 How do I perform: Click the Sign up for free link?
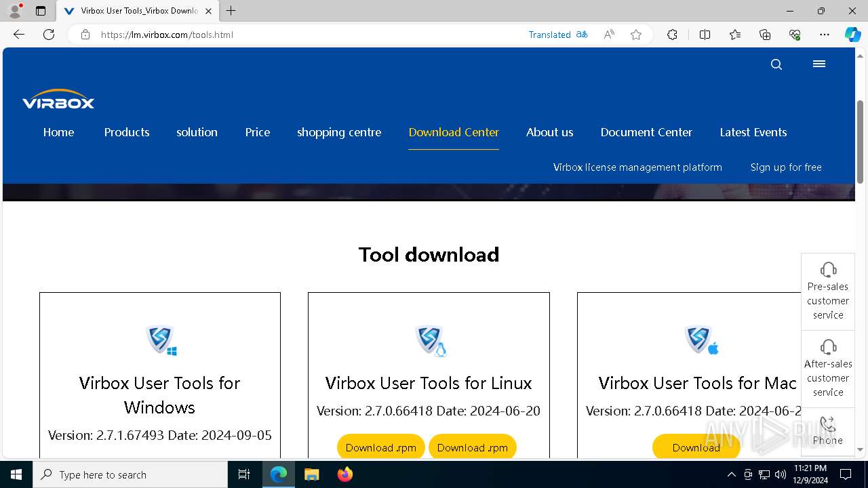tap(786, 167)
